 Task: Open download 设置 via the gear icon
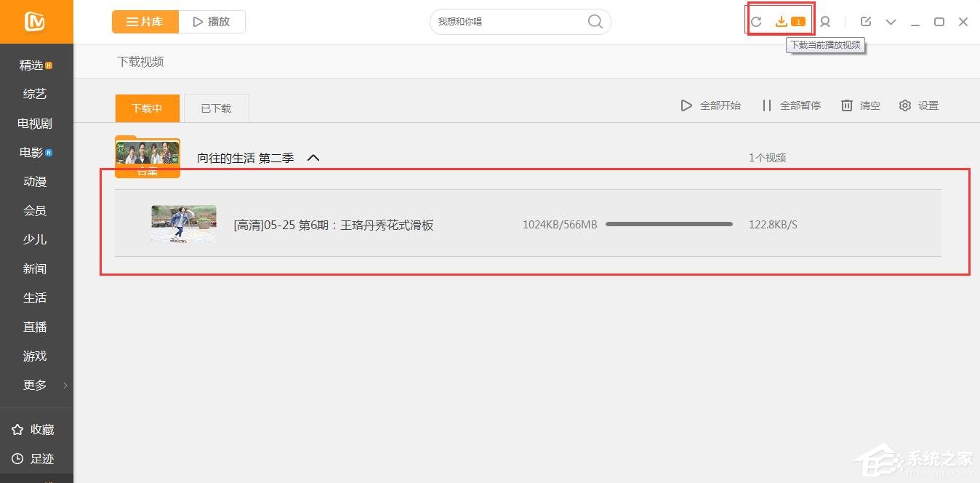point(918,105)
